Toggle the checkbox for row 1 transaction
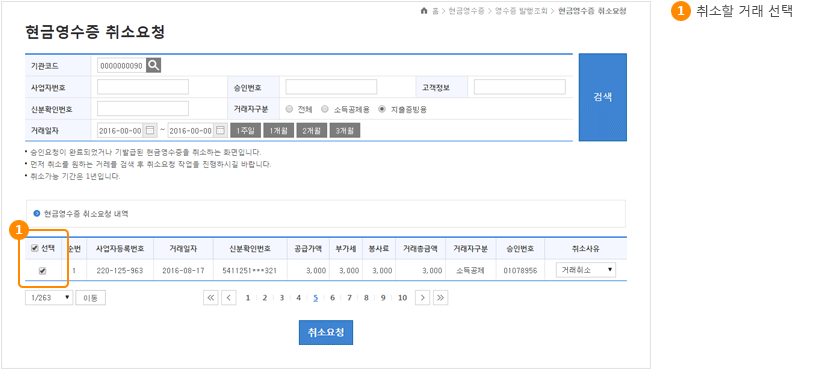The height and width of the screenshot is (369, 822). tap(43, 271)
